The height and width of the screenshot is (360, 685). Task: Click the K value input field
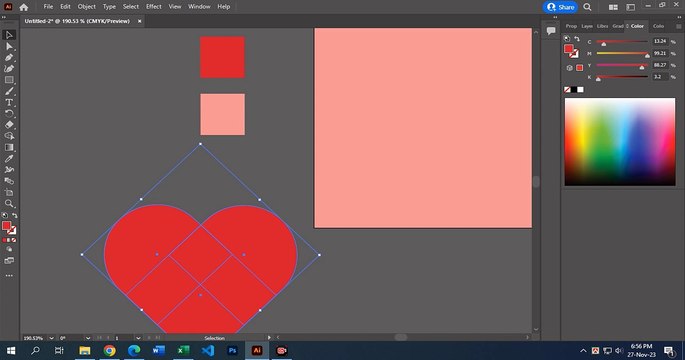click(x=660, y=77)
